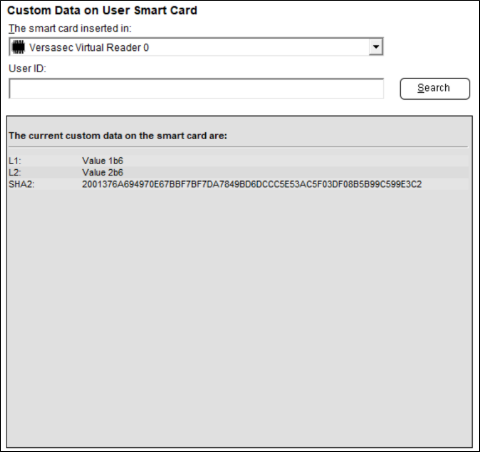Viewport: 480px width, 452px height.
Task: Click the SHA2 hash value text
Action: pos(252,184)
